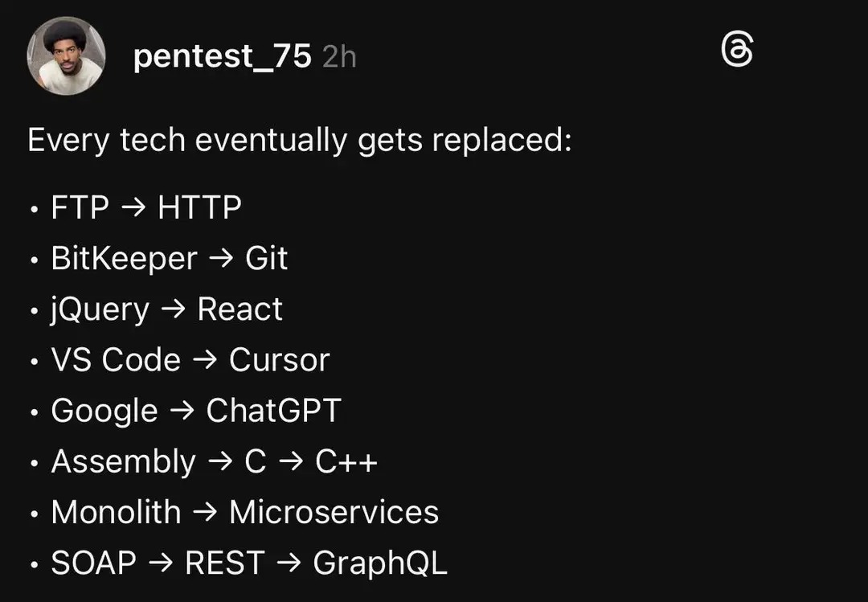Open the pentest_75 username link
Viewport: 868px width, 602px height.
click(x=222, y=56)
